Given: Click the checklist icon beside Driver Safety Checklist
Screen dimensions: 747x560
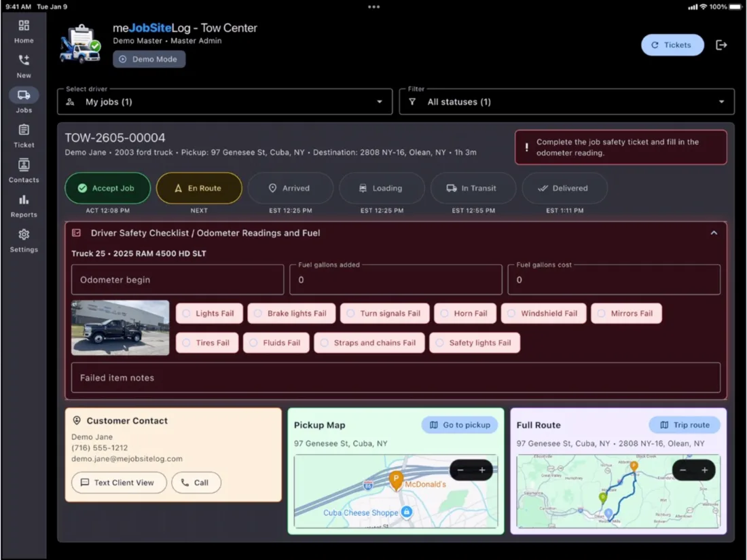Looking at the screenshot, I should point(76,233).
